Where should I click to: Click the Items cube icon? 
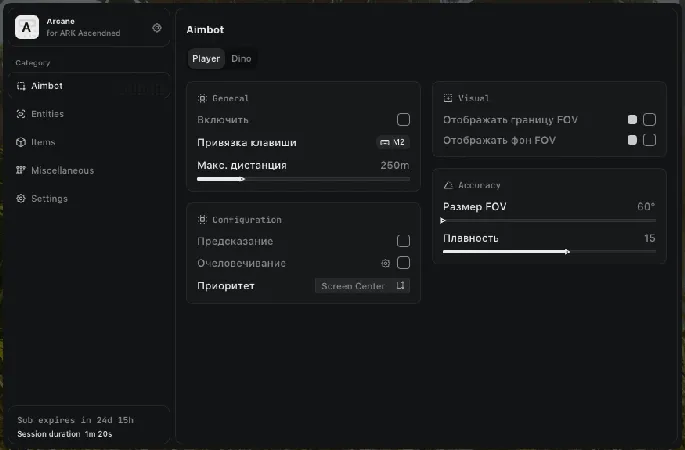click(x=21, y=142)
